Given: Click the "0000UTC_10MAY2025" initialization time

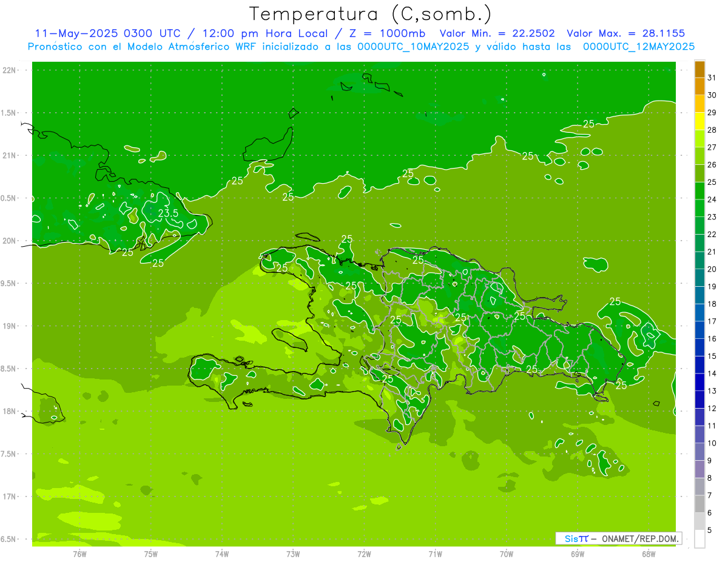Looking at the screenshot, I should [414, 47].
